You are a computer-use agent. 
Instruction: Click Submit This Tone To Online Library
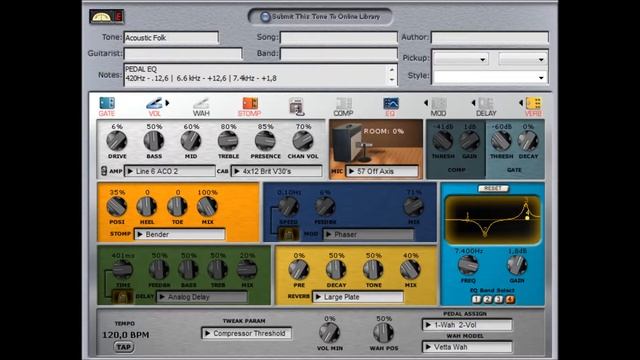pos(320,17)
